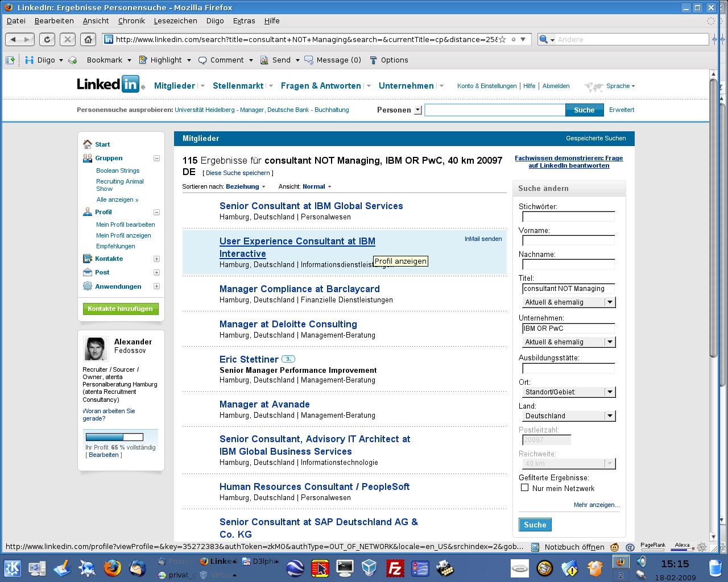This screenshot has width=728, height=582.
Task: Click the top Suche button beside Personen field
Action: tap(584, 110)
